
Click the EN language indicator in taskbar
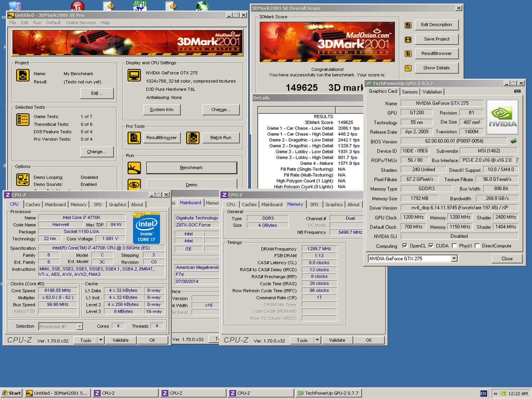click(x=483, y=393)
